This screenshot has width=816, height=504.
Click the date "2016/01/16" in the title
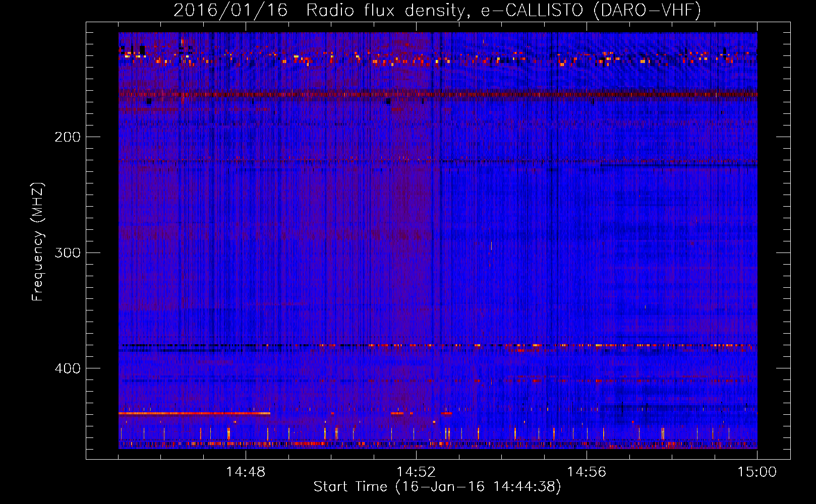click(x=230, y=11)
